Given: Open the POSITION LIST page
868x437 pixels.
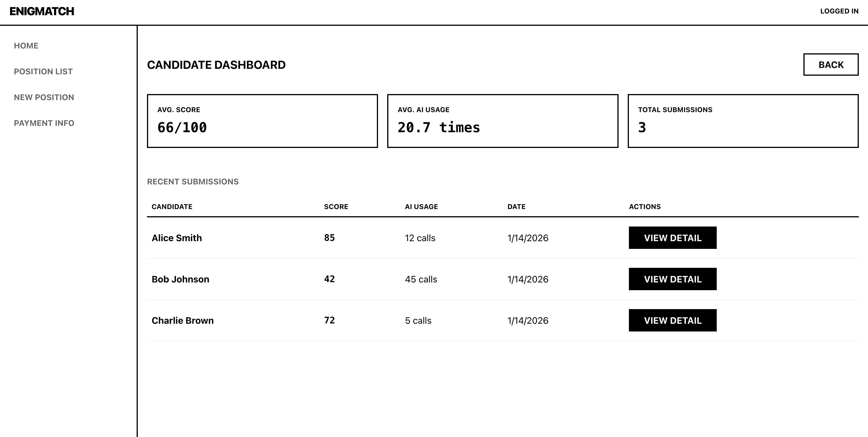Looking at the screenshot, I should [43, 71].
